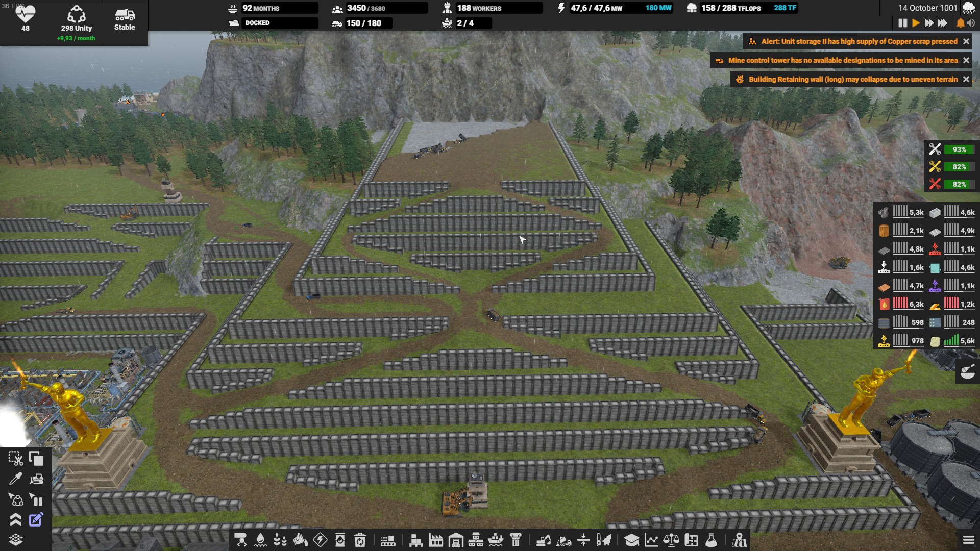Image resolution: width=980 pixels, height=551 pixels.
Task: Select the truck dumping designation tool
Action: (563, 540)
